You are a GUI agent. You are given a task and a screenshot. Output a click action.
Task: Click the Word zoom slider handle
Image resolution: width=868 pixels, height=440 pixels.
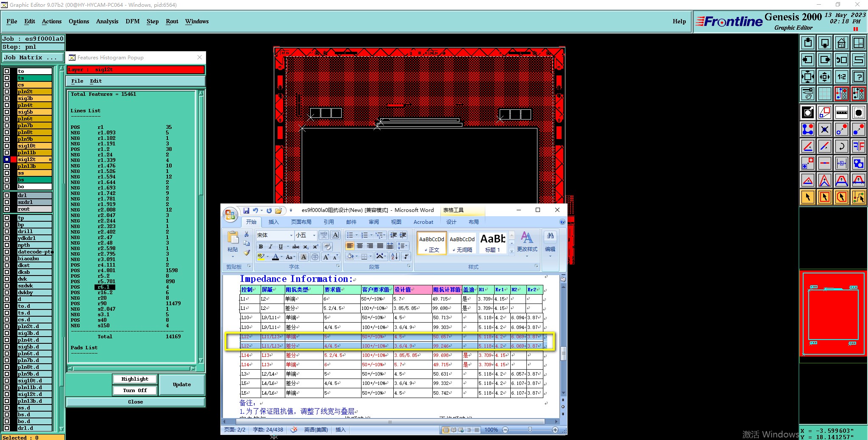(x=530, y=430)
